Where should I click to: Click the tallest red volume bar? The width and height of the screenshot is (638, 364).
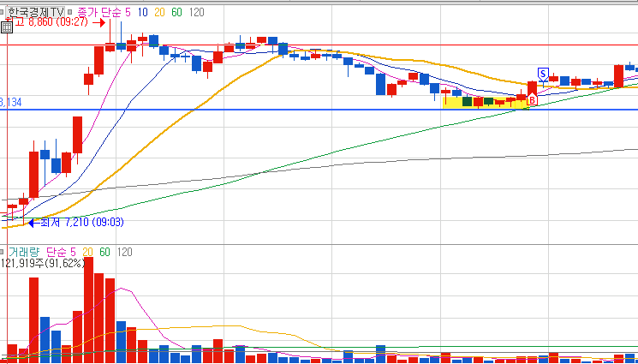(x=89, y=309)
